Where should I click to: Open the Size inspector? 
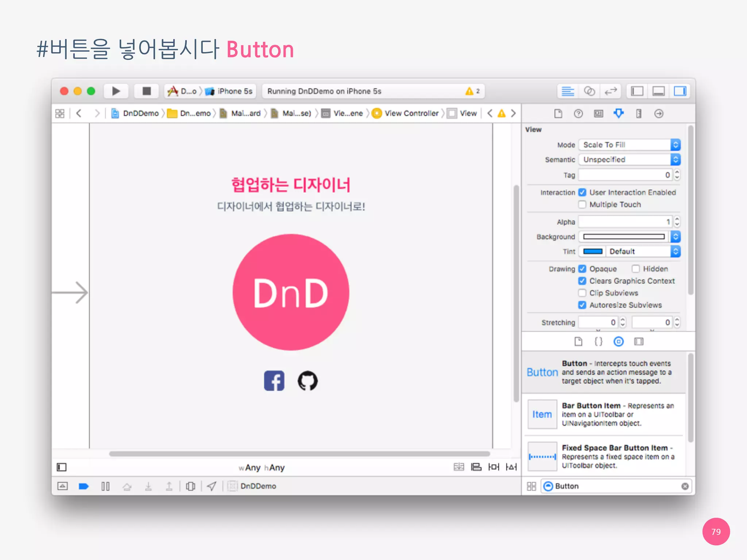[639, 114]
